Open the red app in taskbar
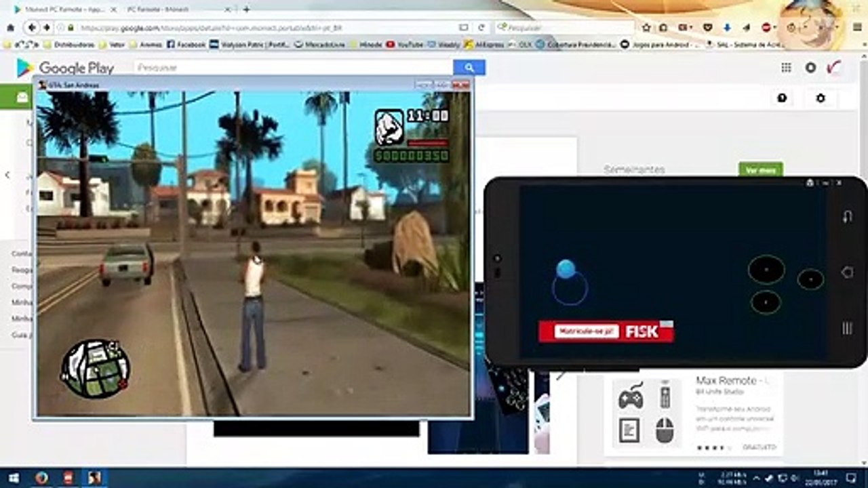This screenshot has height=488, width=868. [x=68, y=478]
